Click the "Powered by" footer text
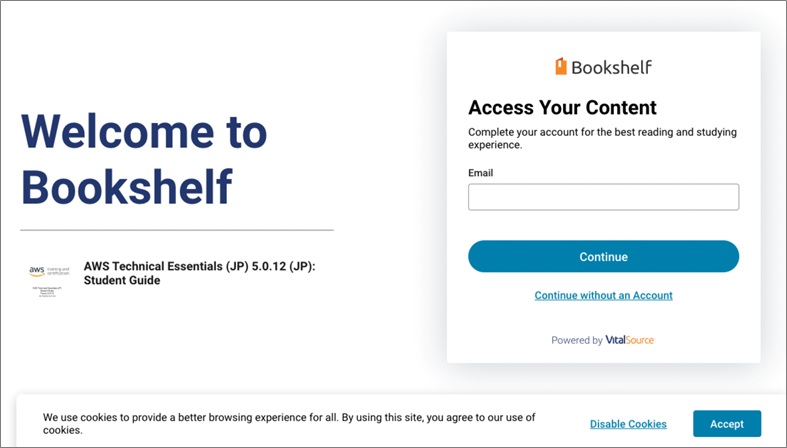 point(577,340)
